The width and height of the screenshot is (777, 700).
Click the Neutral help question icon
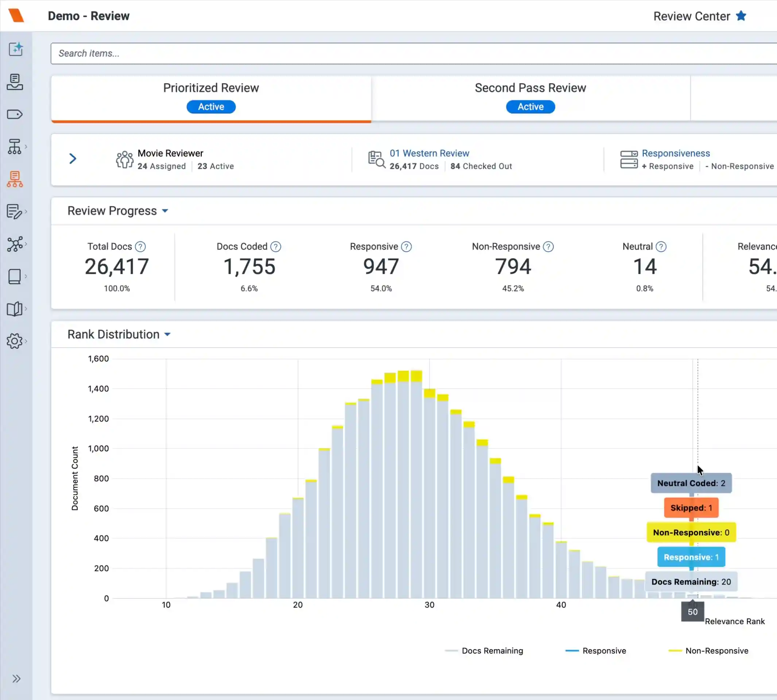[661, 246]
